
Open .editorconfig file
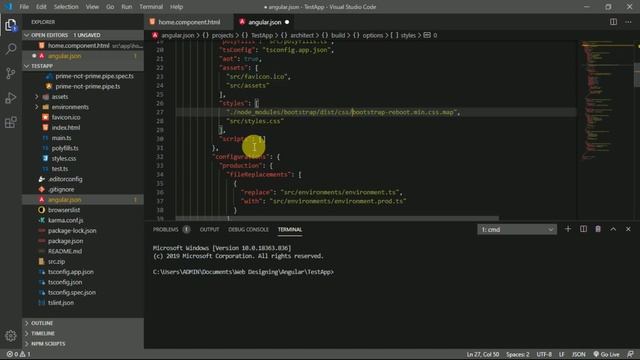pyautogui.click(x=65, y=179)
